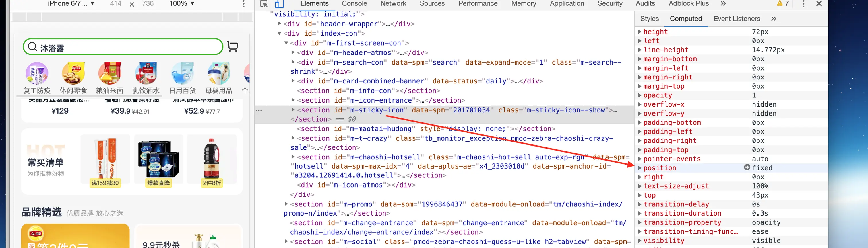Expand the m-sticky-icon section node
Viewport: 868px width, 248px height.
pyautogui.click(x=293, y=110)
